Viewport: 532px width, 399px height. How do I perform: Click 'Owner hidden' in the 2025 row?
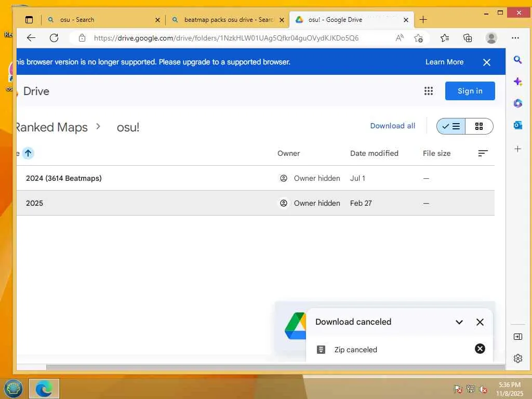pyautogui.click(x=317, y=203)
